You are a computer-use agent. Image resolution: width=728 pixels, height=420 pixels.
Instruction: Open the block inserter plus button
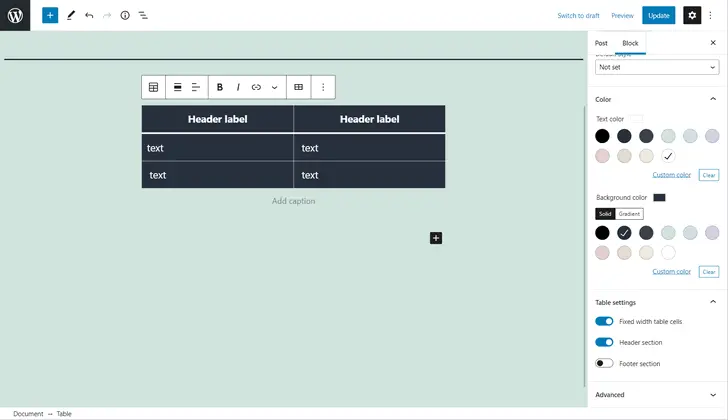point(50,15)
